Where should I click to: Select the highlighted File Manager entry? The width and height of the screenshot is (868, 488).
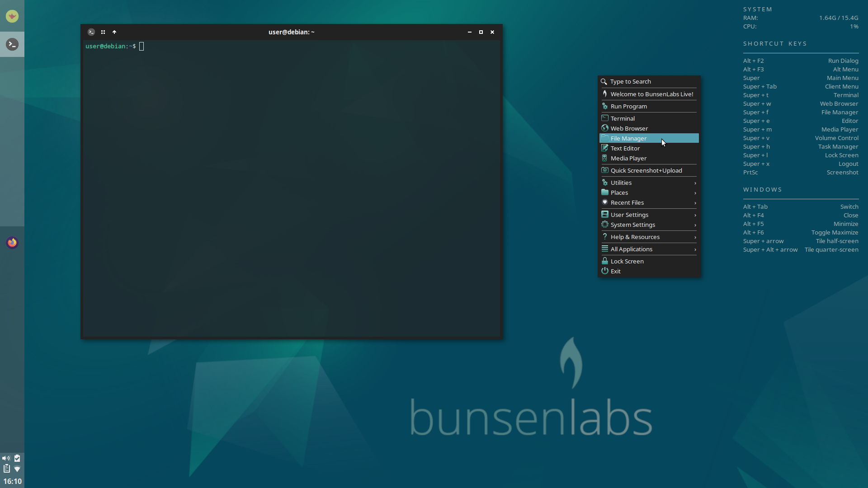pos(649,138)
